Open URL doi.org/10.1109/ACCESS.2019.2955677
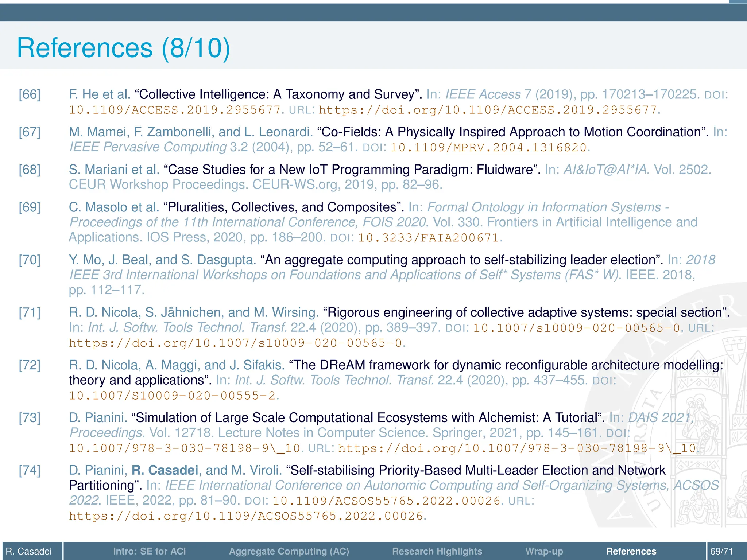The height and width of the screenshot is (560, 747). tap(488, 110)
